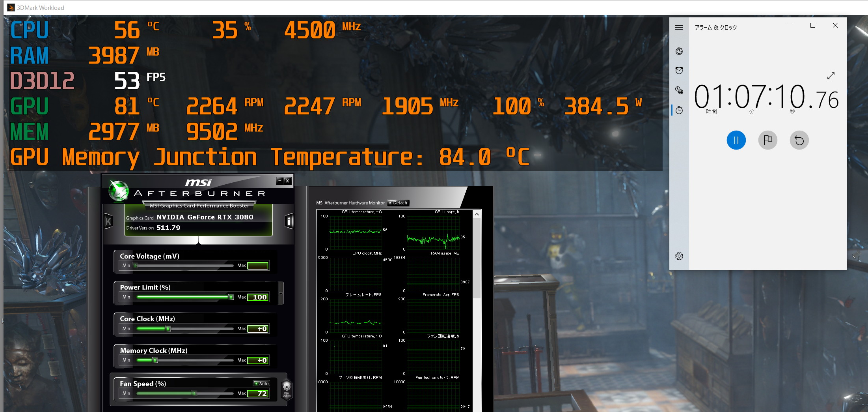Screen dimensions: 868x412
Task: Click the RAM usage graph in monitor
Action: point(433,274)
